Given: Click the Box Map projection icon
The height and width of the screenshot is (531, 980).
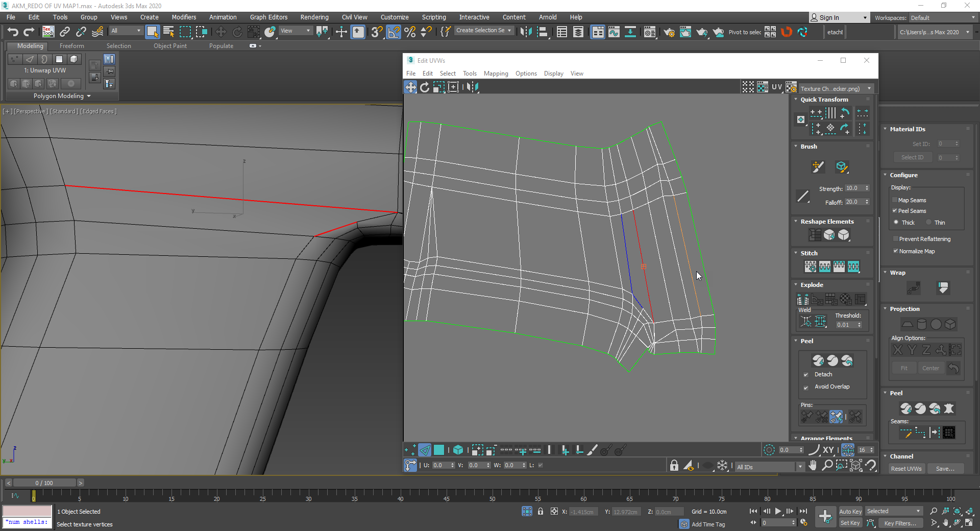Looking at the screenshot, I should click(950, 324).
